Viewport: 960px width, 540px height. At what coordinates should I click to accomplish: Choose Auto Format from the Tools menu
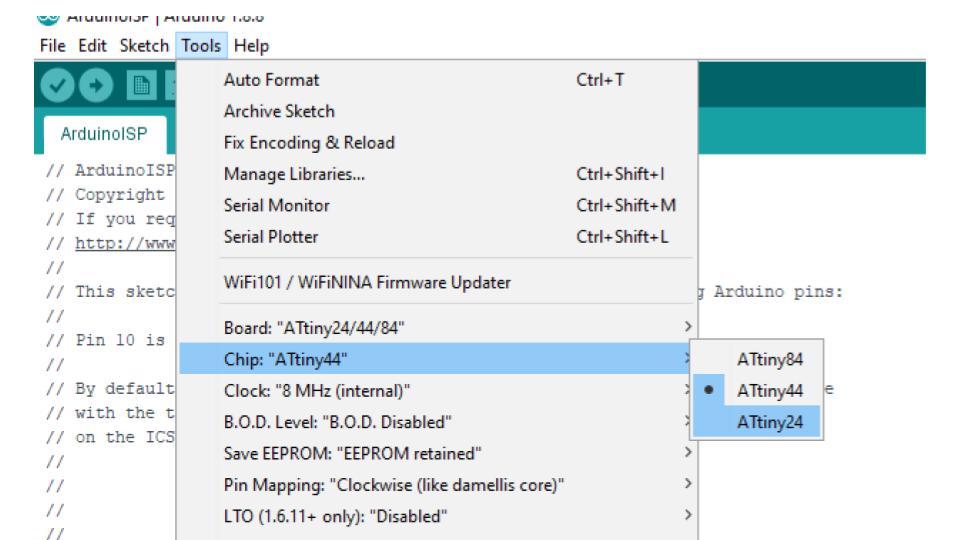(438, 80)
